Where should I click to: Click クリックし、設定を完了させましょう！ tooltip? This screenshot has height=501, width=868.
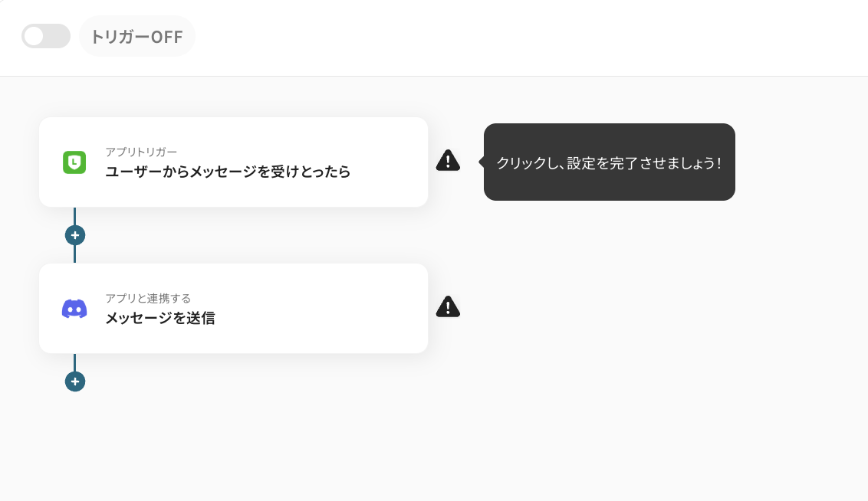point(609,162)
